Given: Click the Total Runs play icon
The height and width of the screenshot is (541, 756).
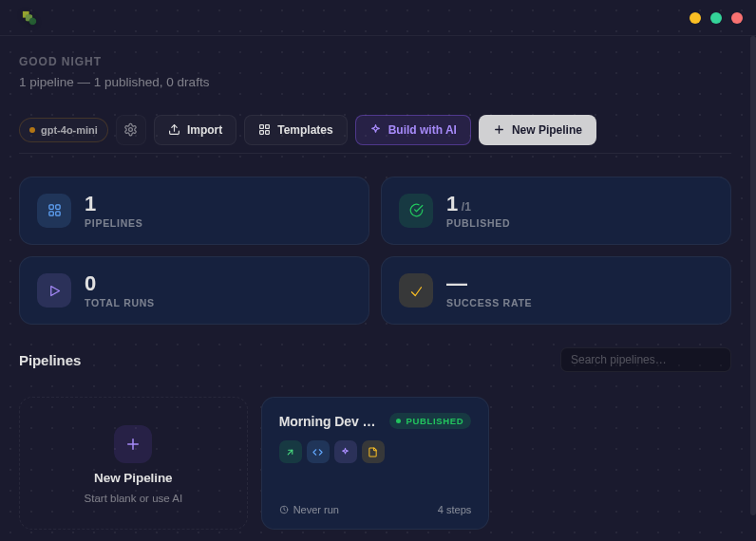Looking at the screenshot, I should (54, 290).
